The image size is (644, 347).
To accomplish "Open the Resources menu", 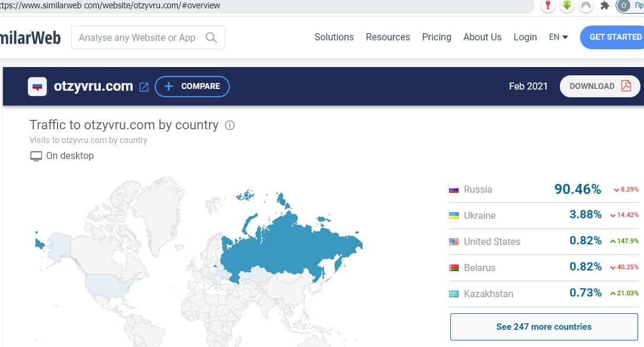I will coord(387,37).
